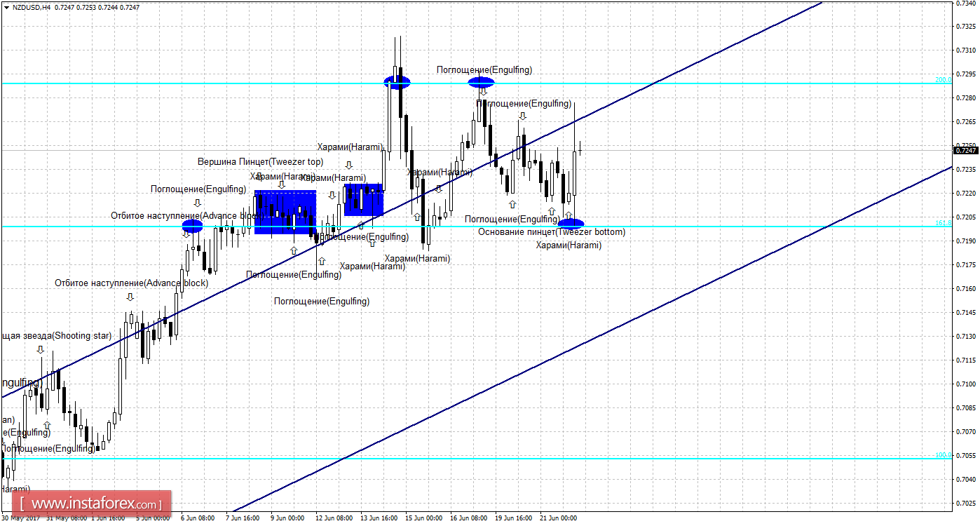
Task: Click the 19 Jun 16:00 time label
Action: [514, 519]
